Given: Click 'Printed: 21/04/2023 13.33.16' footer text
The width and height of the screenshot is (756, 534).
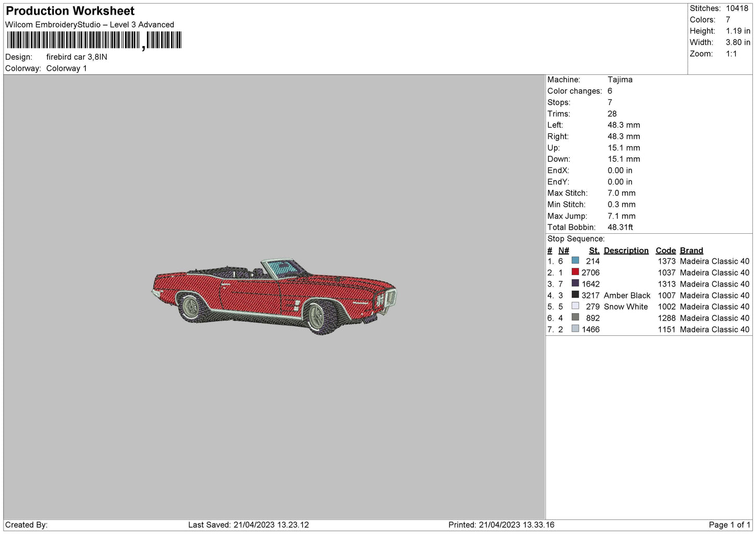Looking at the screenshot, I should tap(501, 525).
